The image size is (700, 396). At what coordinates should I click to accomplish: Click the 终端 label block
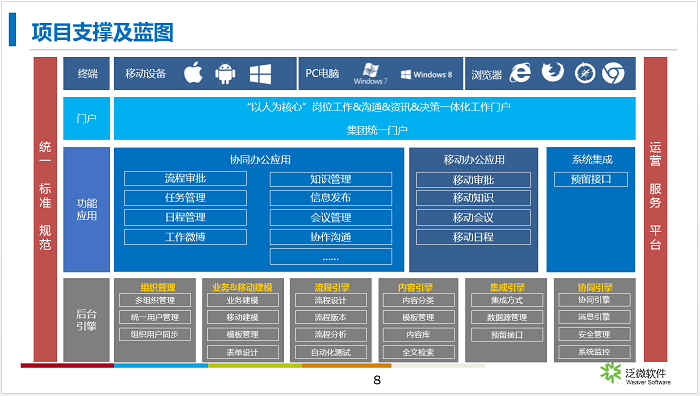click(86, 74)
